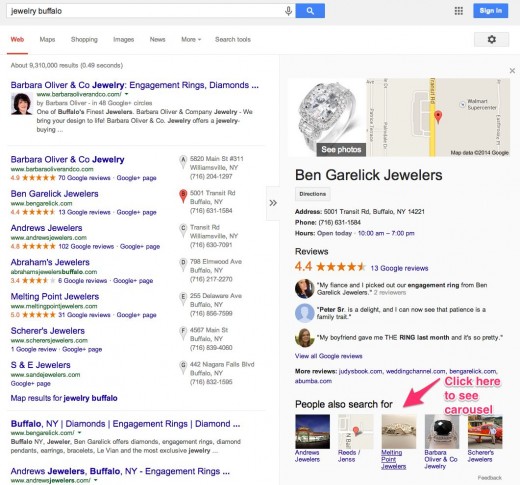Open dropdown arrow beside barbaraoliverandco.com URL
The height and width of the screenshot is (485, 520).
(x=126, y=94)
